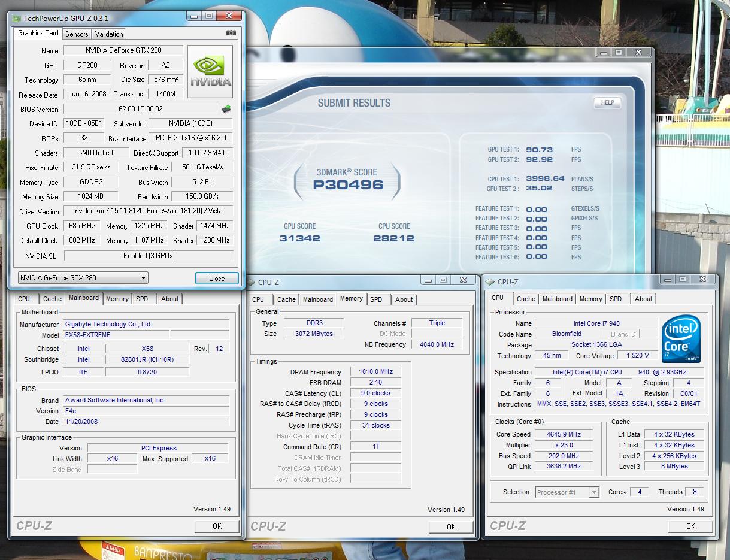Click the Bandwidth 156.8 GB/s value
730x560 pixels.
coord(202,196)
